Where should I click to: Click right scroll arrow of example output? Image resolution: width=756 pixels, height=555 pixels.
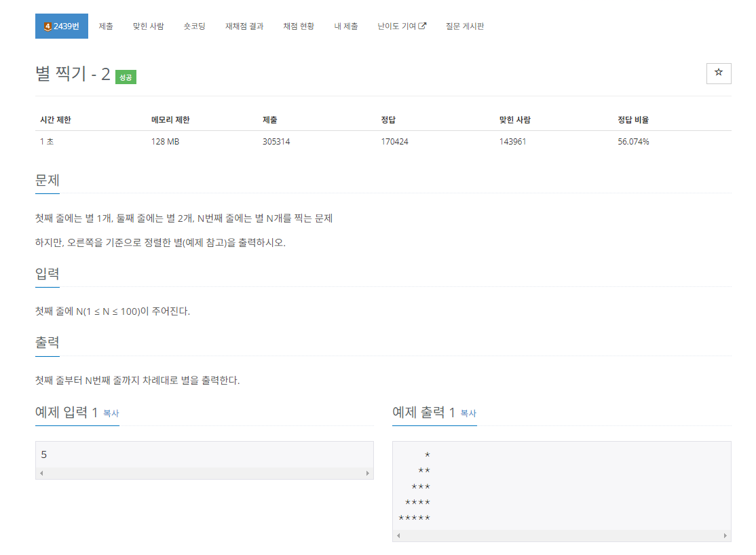(725, 535)
